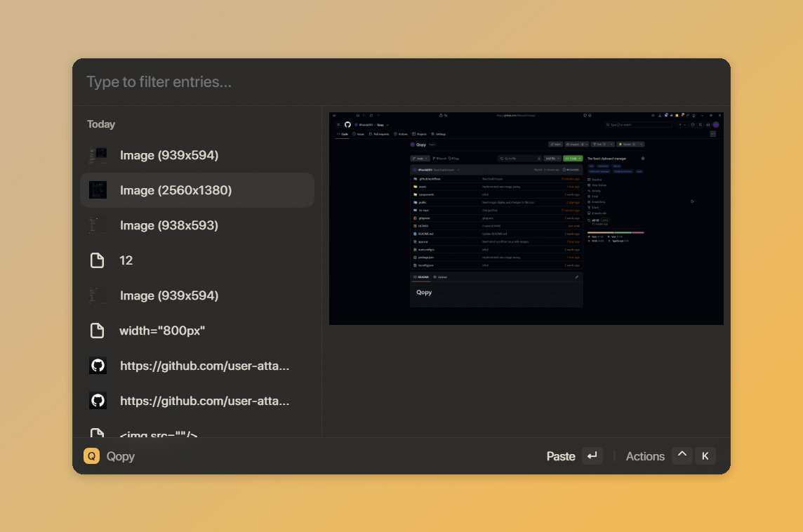Click the Today section header
Screen dimensions: 803x532
click(x=101, y=124)
